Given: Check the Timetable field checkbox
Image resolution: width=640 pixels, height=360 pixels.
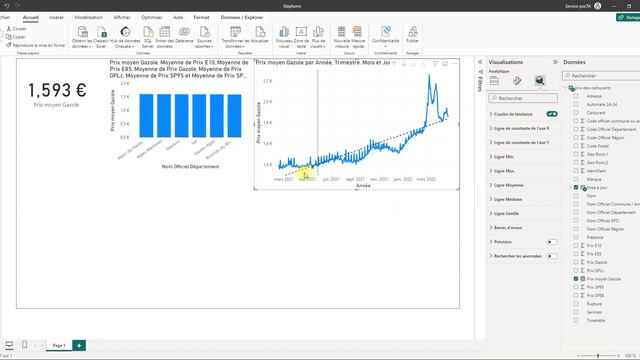Looking at the screenshot, I should tap(576, 320).
